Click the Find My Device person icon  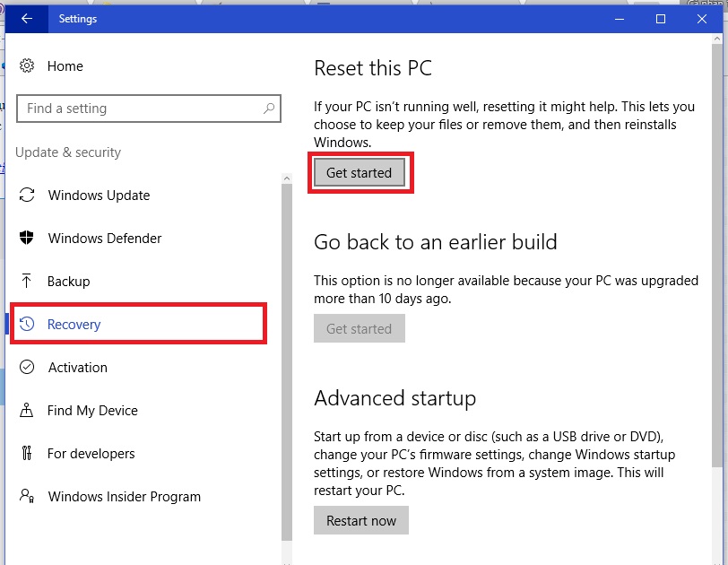[x=27, y=411]
